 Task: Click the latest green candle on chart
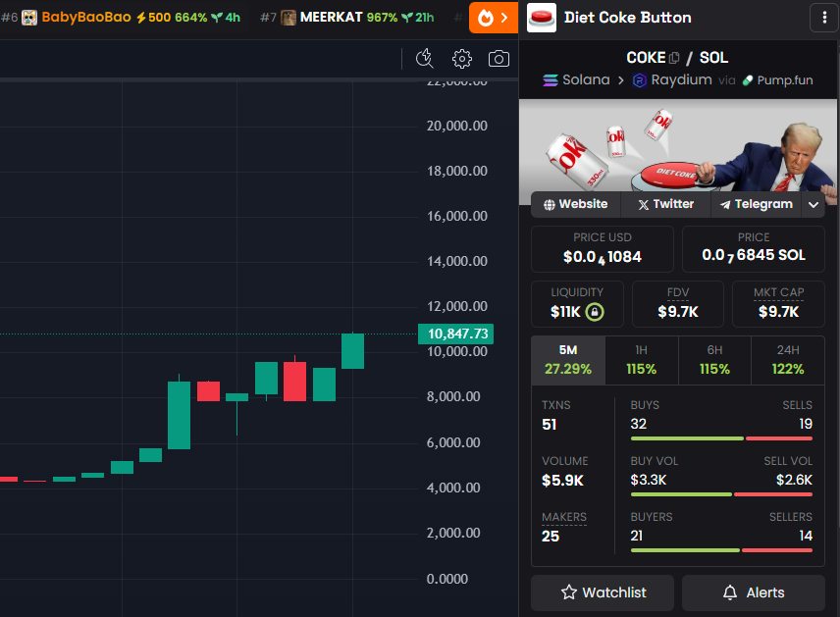(352, 351)
